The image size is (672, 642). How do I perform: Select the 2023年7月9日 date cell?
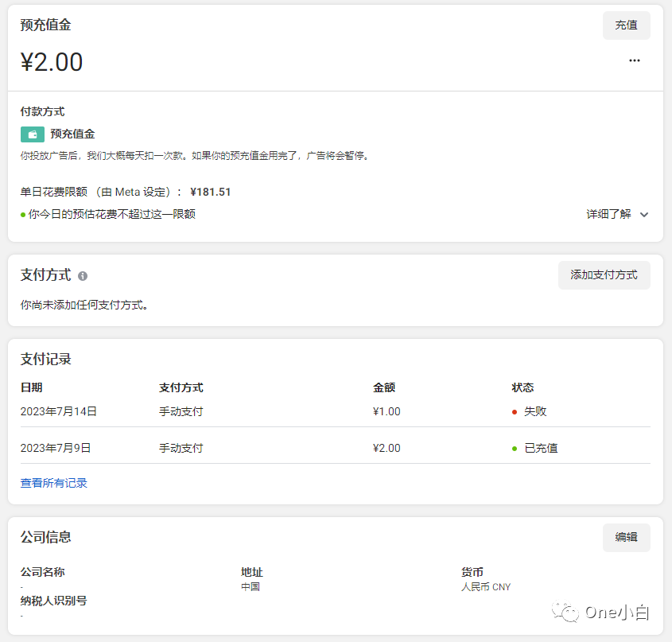tap(56, 448)
